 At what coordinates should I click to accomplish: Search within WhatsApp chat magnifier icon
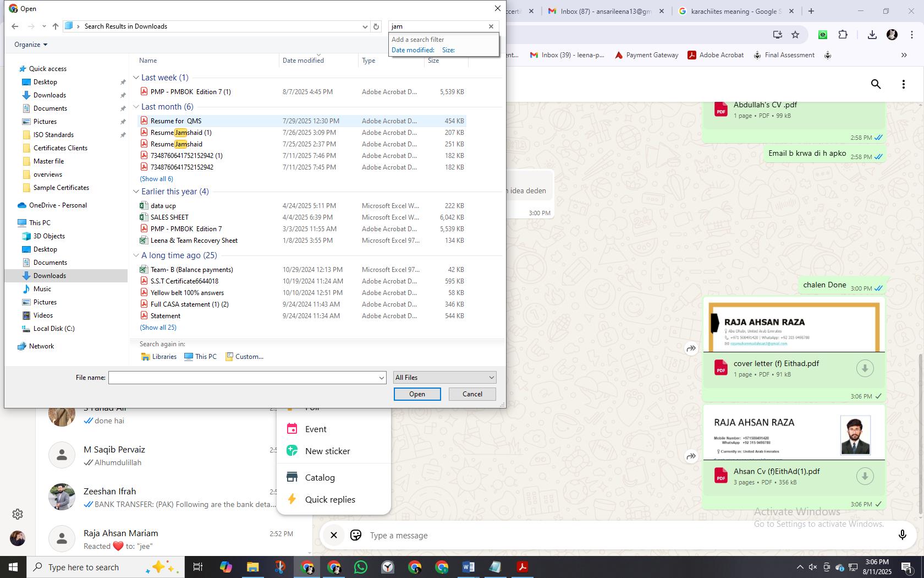(876, 84)
